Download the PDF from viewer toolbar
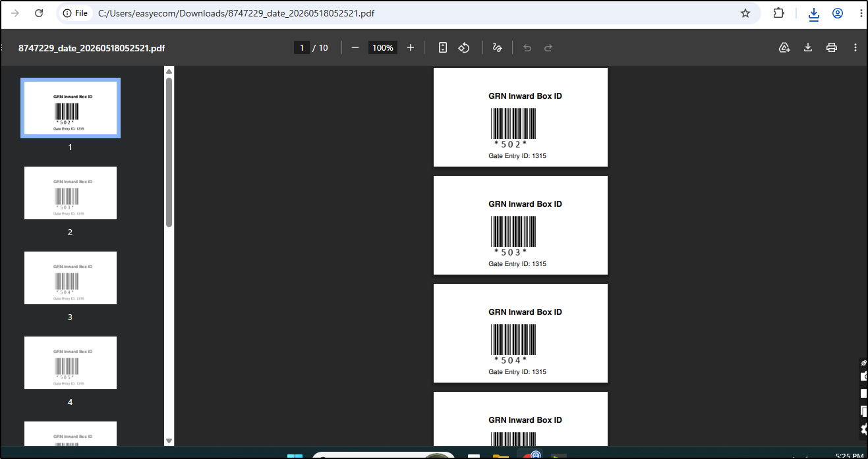 pyautogui.click(x=808, y=47)
